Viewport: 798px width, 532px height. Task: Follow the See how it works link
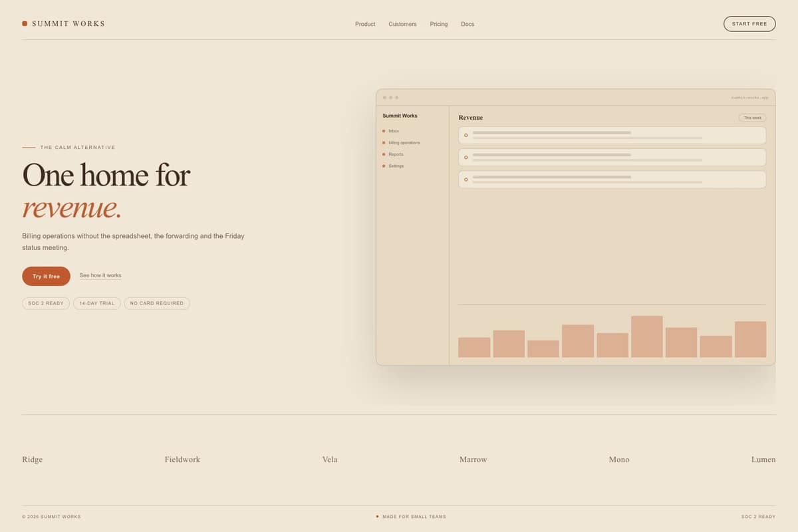pos(100,275)
